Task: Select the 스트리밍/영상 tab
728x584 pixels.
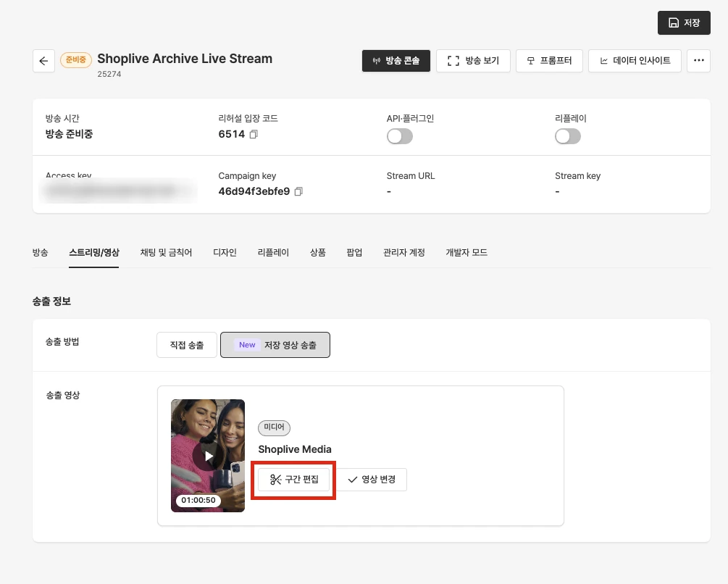Action: coord(93,253)
